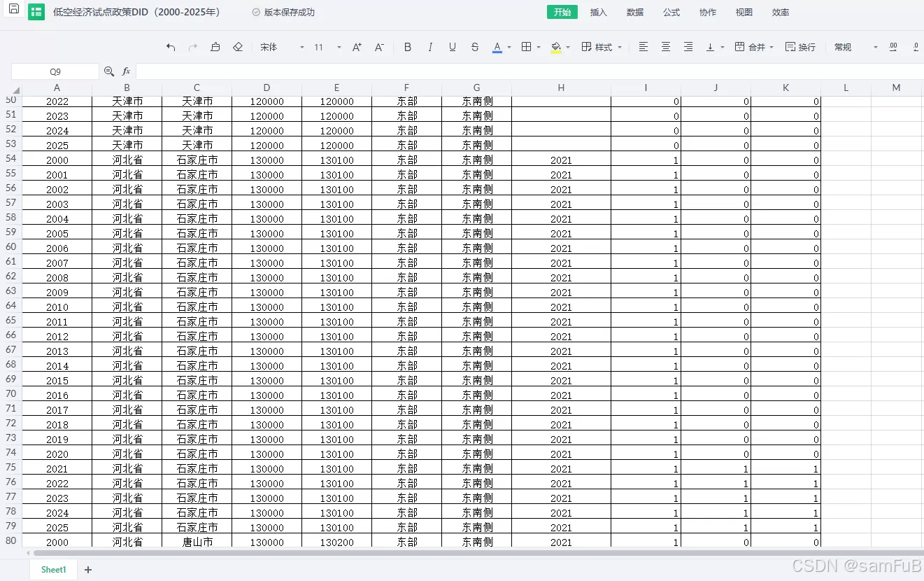Click the increase decimal places icon
Screen dimensions: 924x581
[x=893, y=47]
